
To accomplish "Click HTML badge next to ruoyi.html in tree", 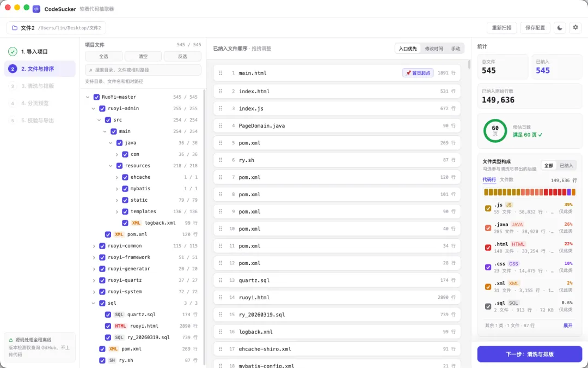I will 120,326.
